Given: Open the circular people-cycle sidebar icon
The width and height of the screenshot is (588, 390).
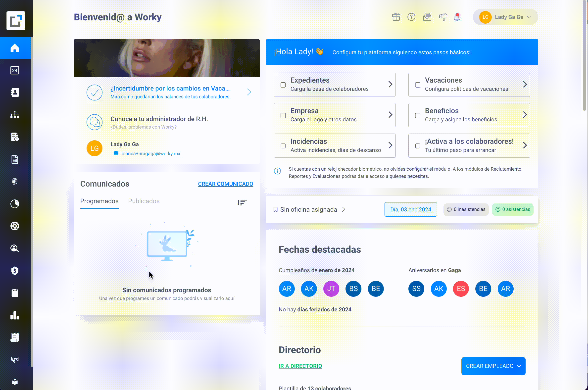Looking at the screenshot, I should (15, 226).
